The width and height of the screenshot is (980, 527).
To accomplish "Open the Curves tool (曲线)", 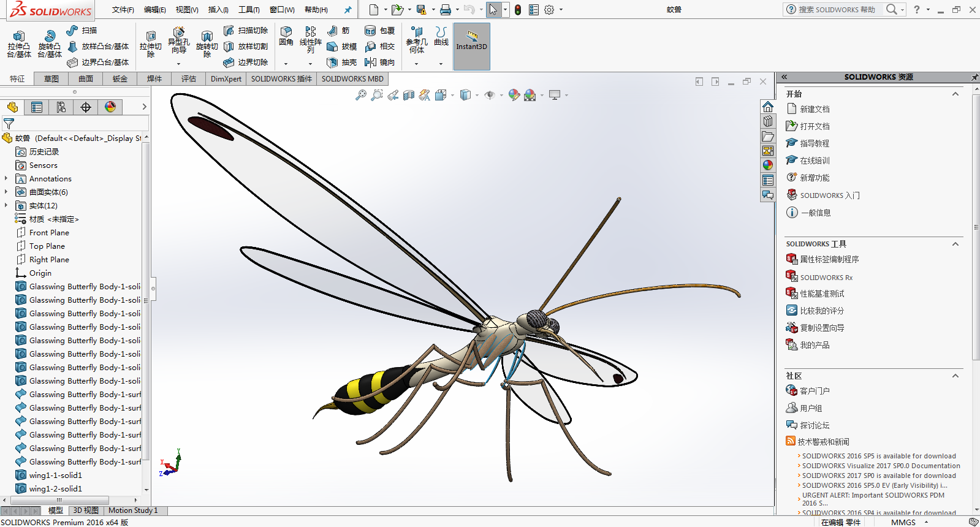I will (x=441, y=36).
